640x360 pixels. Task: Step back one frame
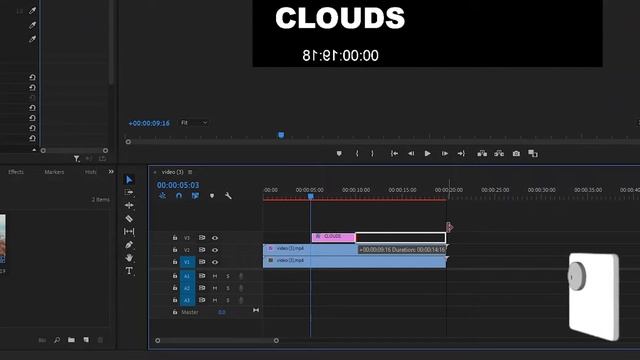click(x=411, y=153)
